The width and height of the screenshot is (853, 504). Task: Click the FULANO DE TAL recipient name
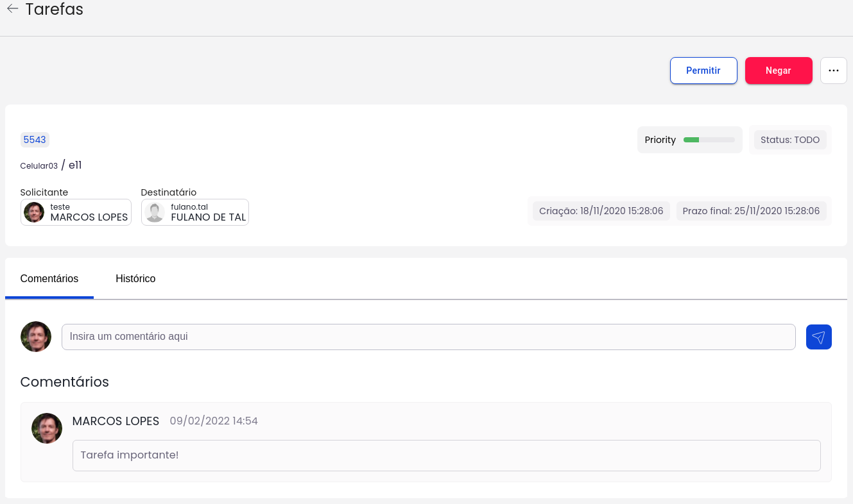208,217
